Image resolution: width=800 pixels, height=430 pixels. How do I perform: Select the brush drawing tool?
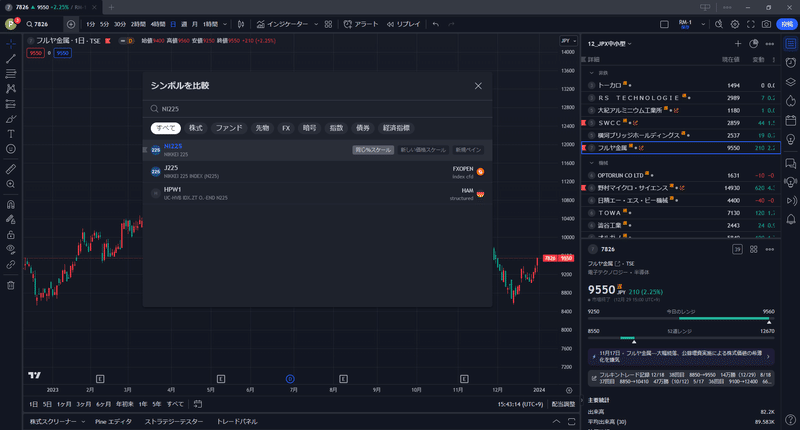[x=11, y=119]
